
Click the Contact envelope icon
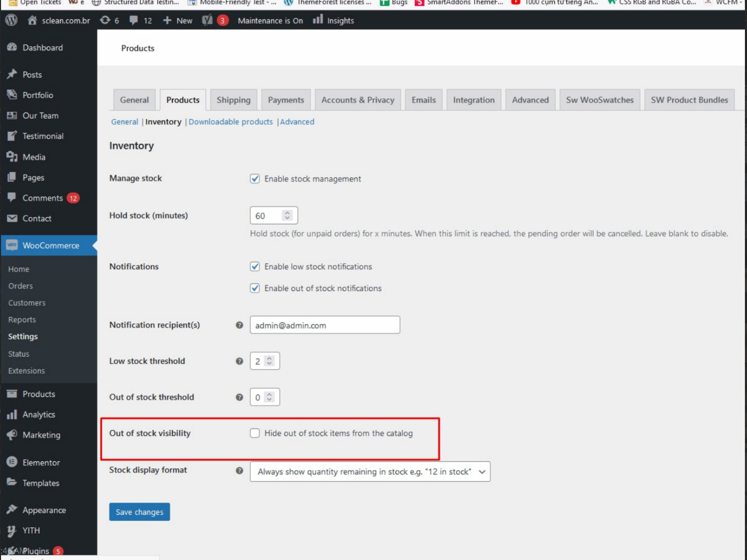[12, 218]
